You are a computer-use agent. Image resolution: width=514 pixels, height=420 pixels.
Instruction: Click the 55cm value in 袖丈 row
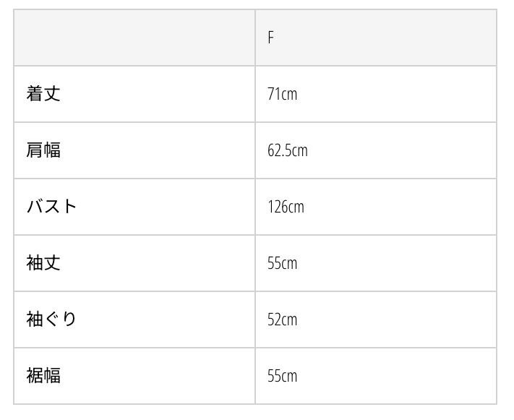pos(282,263)
